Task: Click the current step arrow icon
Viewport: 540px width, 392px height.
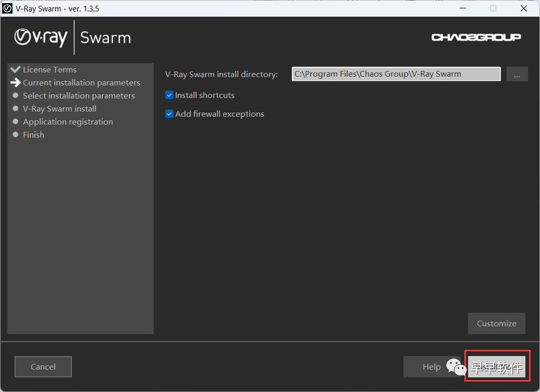Action: click(x=16, y=82)
